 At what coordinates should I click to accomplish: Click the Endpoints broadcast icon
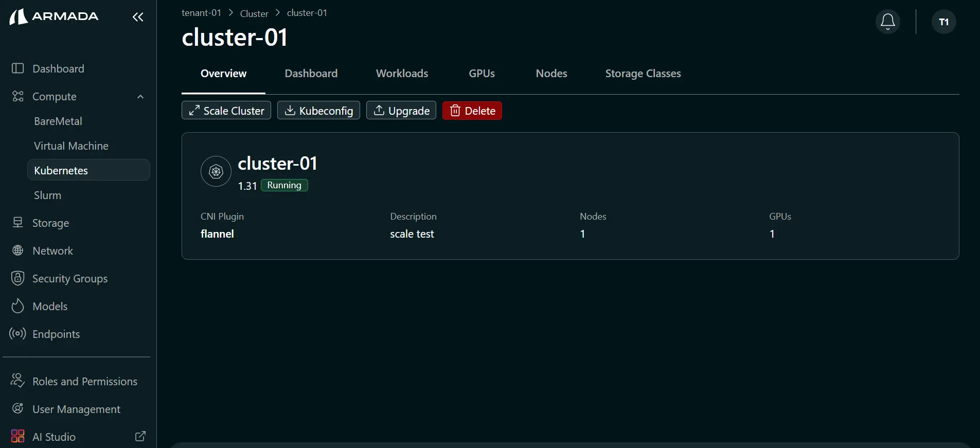click(x=18, y=334)
